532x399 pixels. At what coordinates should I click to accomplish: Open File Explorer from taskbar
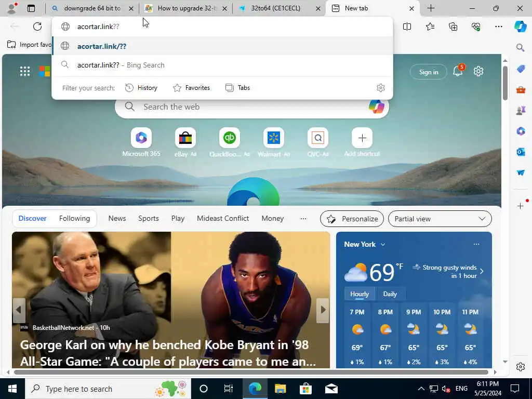point(280,389)
